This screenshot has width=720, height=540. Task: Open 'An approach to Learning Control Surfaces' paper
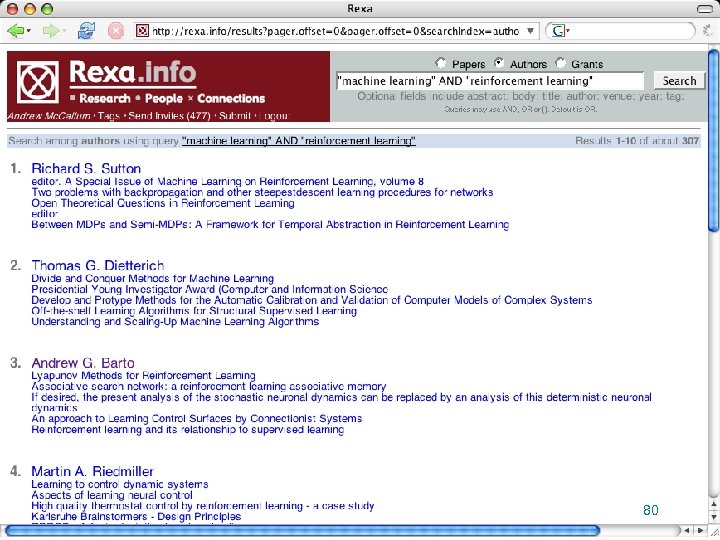pos(197,419)
